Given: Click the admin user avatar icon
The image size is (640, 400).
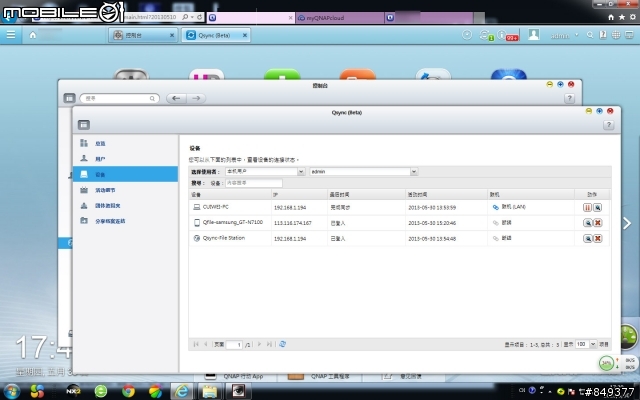Looking at the screenshot, I should pyautogui.click(x=533, y=35).
